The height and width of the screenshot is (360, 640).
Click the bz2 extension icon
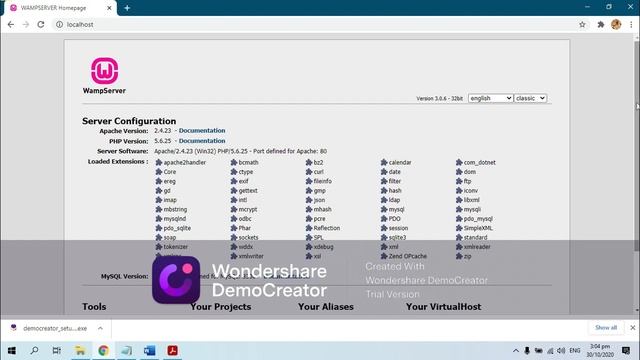(x=309, y=162)
